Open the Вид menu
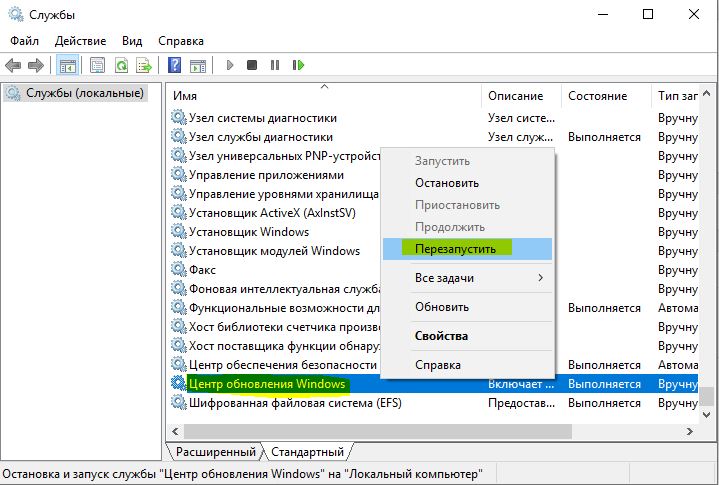This screenshot has width=719, height=485. click(x=132, y=41)
